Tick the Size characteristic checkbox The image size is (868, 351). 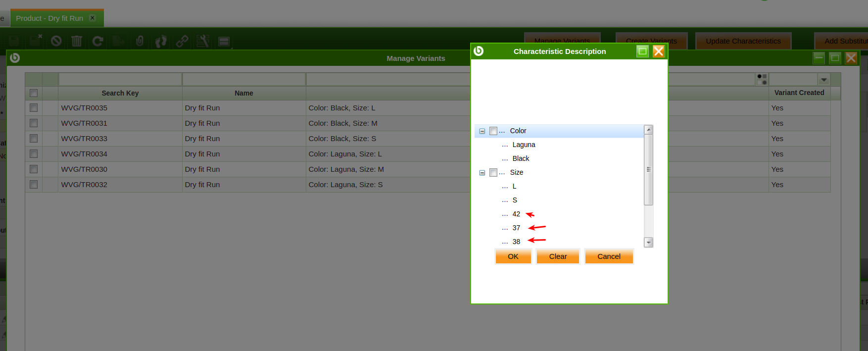point(493,172)
